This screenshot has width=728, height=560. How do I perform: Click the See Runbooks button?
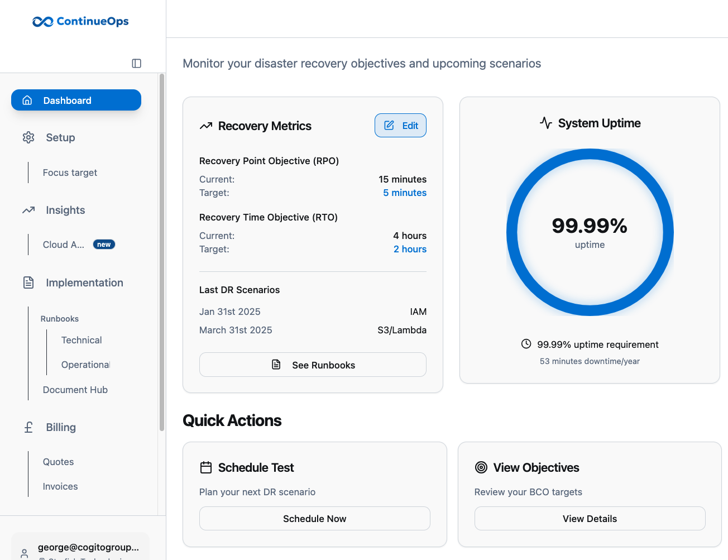click(x=313, y=365)
